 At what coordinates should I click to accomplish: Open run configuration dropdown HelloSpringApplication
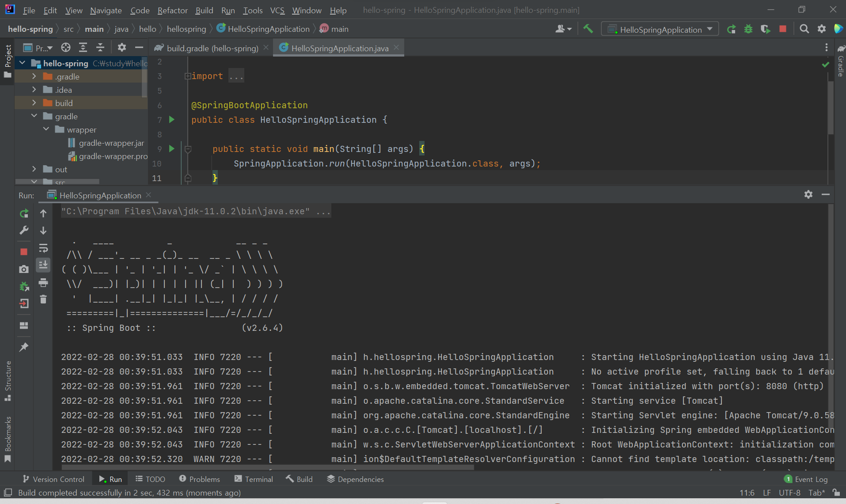[660, 29]
